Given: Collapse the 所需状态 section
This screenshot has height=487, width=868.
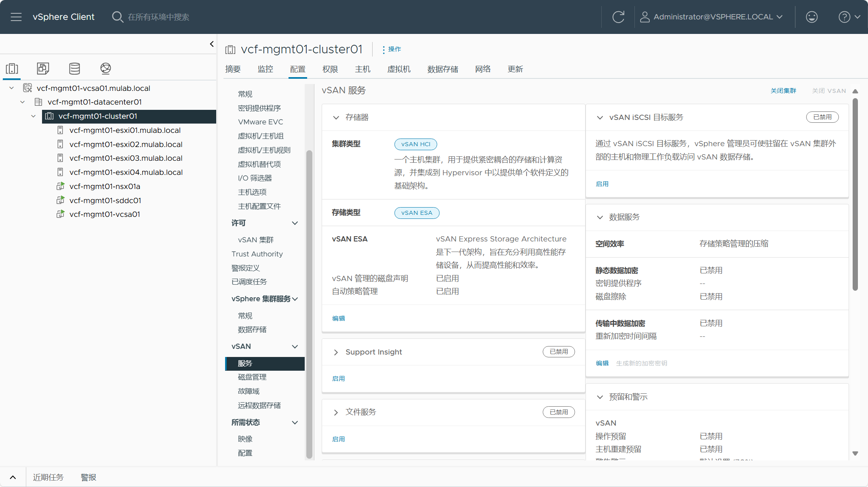Looking at the screenshot, I should (295, 422).
